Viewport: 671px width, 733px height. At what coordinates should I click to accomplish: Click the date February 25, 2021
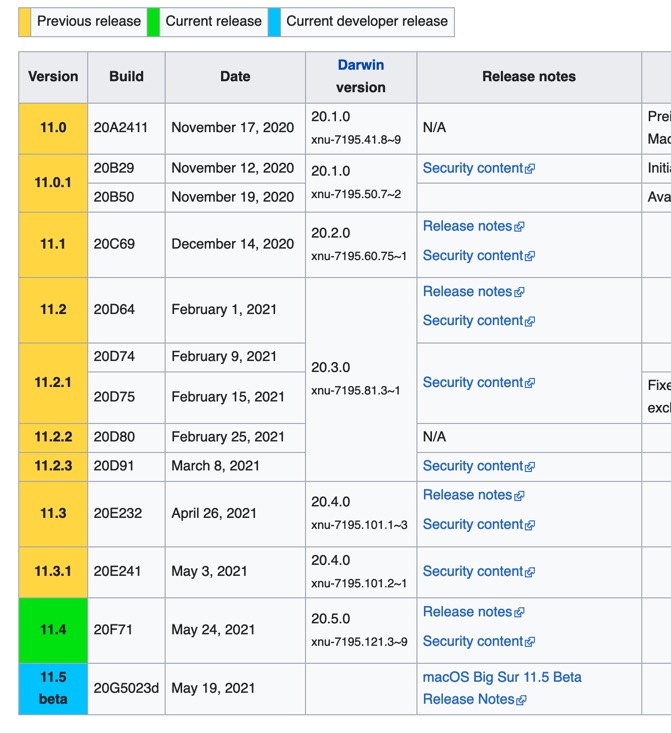(x=228, y=437)
